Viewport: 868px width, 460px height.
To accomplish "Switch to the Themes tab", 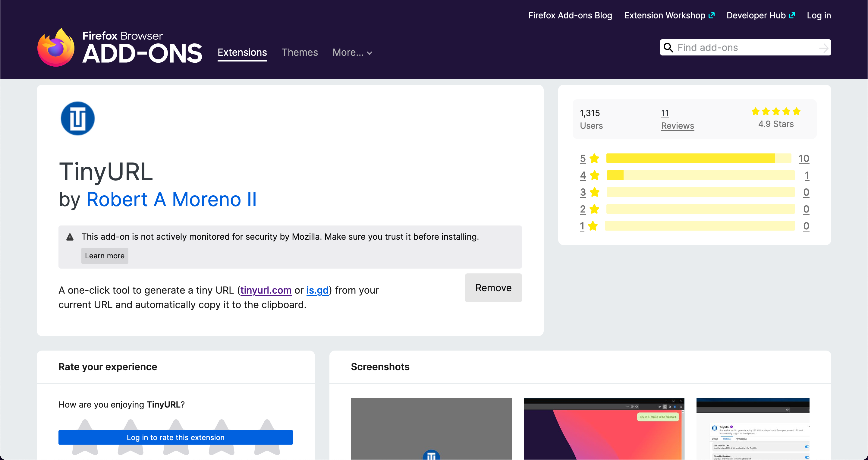I will [x=300, y=52].
